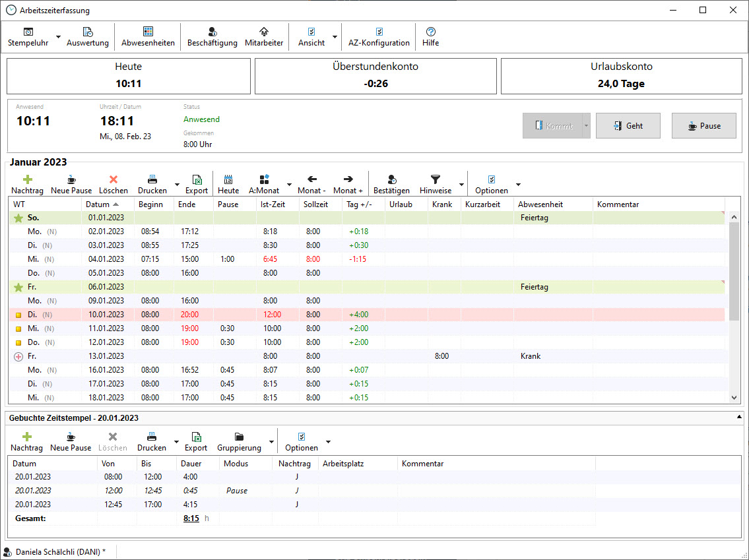Image resolution: width=749 pixels, height=560 pixels.
Task: Expand the Hinweise dropdown arrow
Action: click(461, 185)
